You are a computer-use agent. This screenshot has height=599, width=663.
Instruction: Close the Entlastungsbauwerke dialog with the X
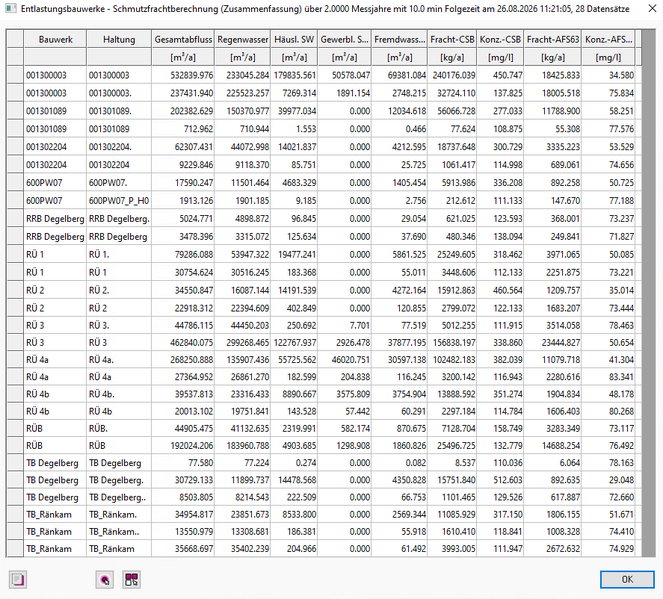652,8
